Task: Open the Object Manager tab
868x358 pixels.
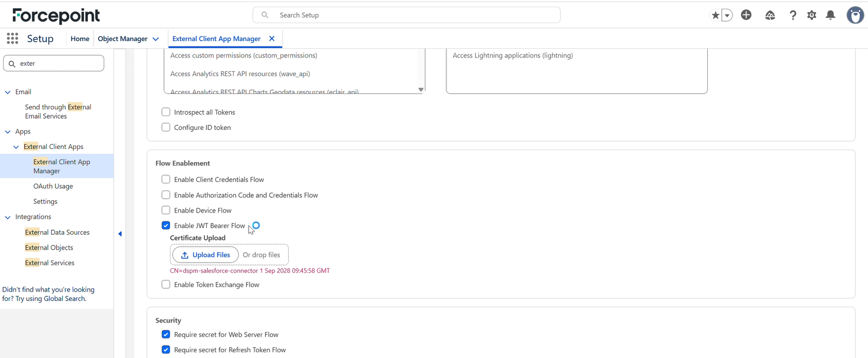Action: pyautogui.click(x=123, y=39)
